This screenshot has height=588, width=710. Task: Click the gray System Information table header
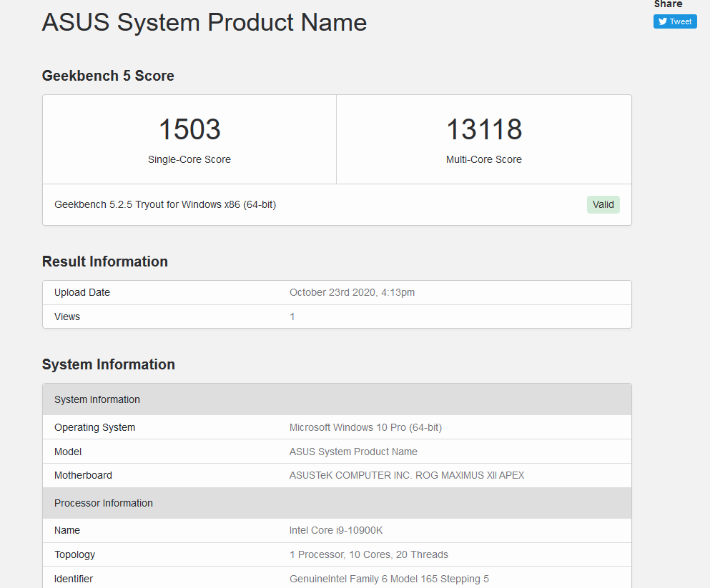click(x=337, y=399)
